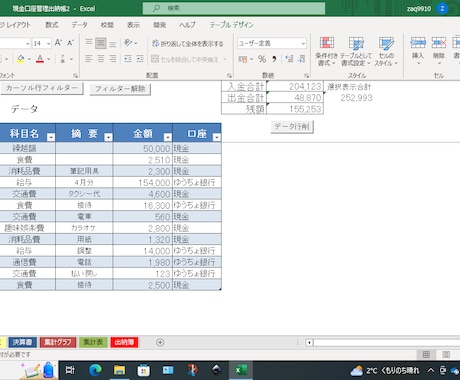The image size is (460, 380).
Task: Click the 挿入 insert cells icon
Action: point(418,43)
